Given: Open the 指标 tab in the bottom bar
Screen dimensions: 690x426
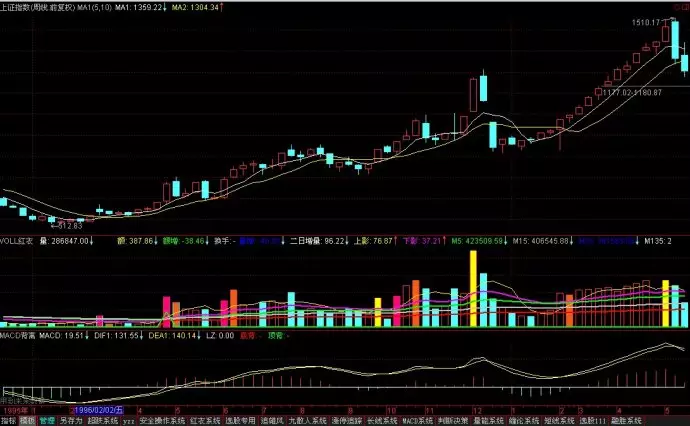Looking at the screenshot, I should click(8, 421).
